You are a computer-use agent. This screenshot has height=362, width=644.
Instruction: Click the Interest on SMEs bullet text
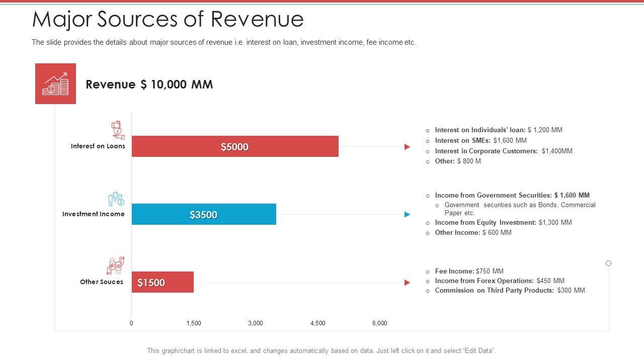[480, 141]
